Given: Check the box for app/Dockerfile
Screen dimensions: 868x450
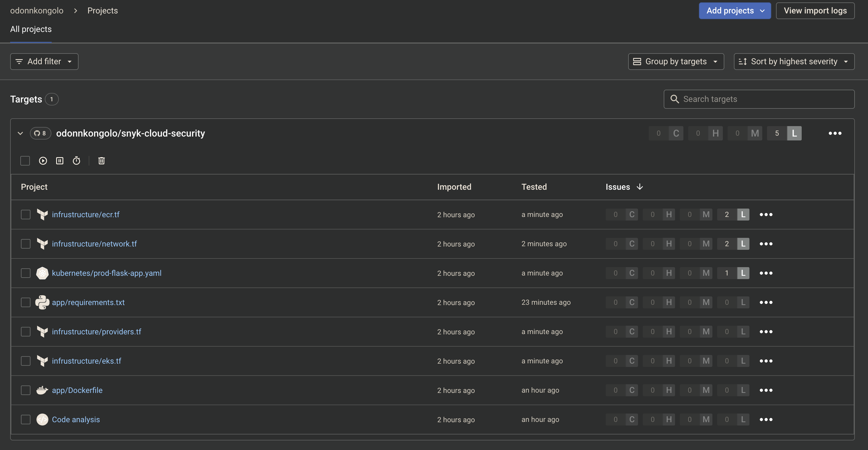Looking at the screenshot, I should 26,390.
